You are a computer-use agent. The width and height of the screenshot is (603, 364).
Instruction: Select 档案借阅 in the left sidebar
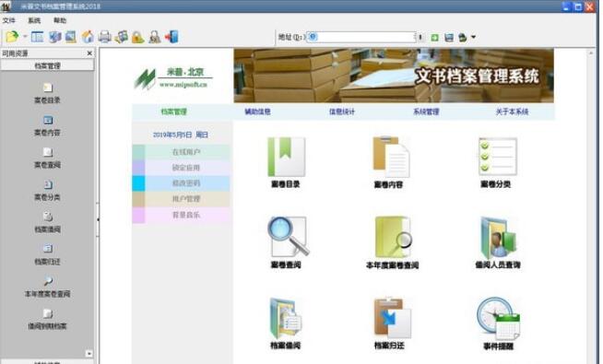(47, 223)
